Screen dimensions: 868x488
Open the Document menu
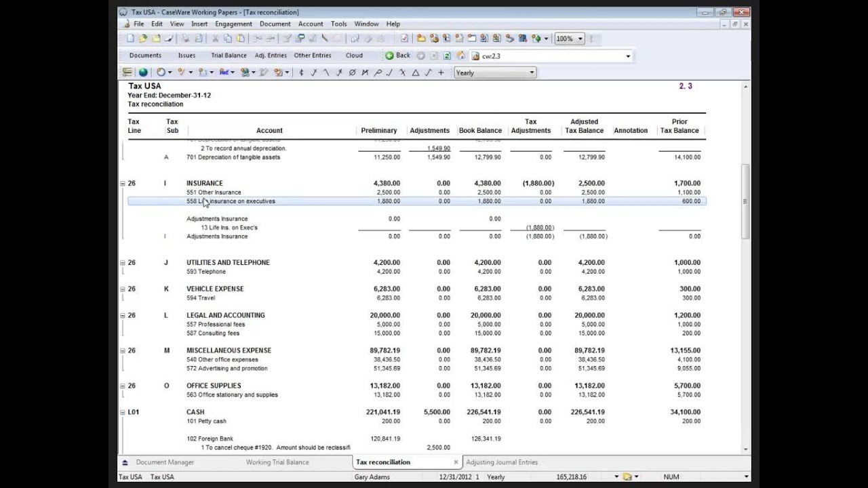(275, 24)
